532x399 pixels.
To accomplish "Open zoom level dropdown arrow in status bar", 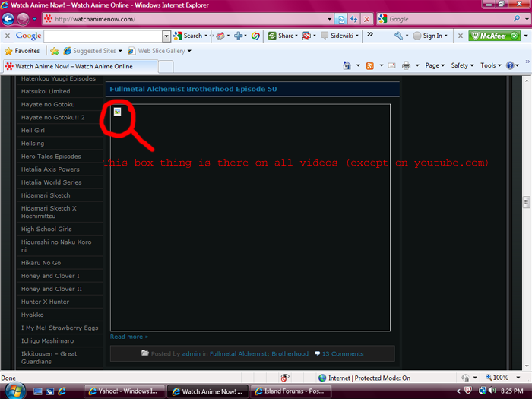I will [x=518, y=378].
